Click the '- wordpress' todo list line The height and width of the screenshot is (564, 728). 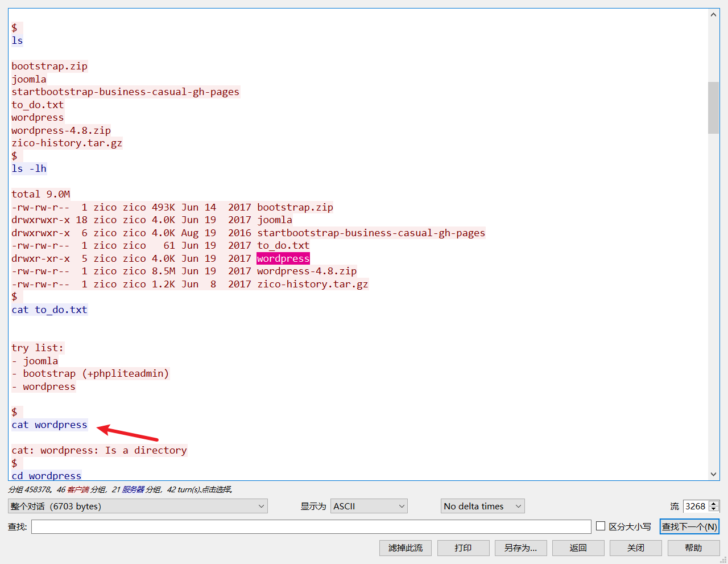[x=44, y=386]
